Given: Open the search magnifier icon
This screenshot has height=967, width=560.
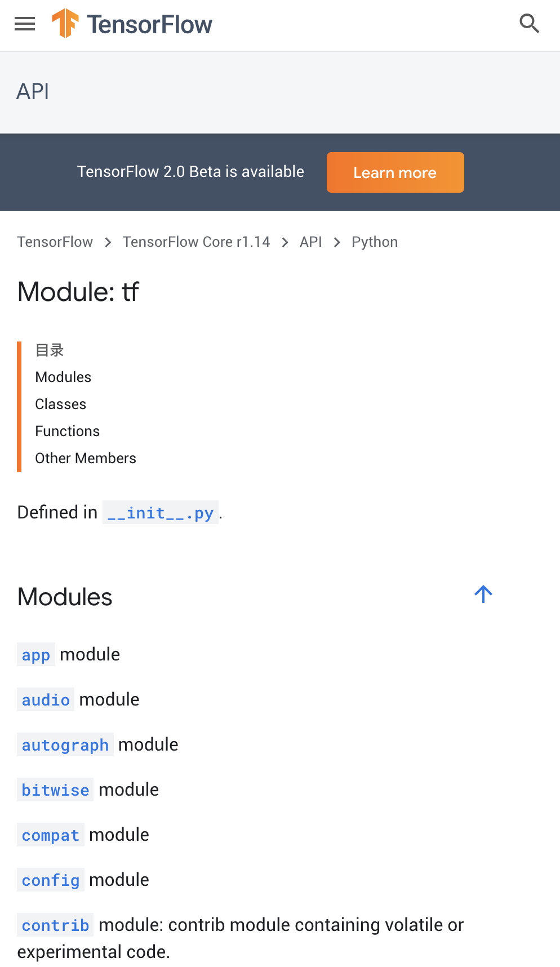Looking at the screenshot, I should (530, 24).
